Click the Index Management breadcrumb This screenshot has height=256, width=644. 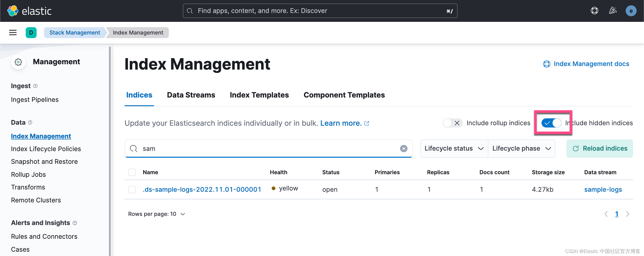(x=138, y=33)
